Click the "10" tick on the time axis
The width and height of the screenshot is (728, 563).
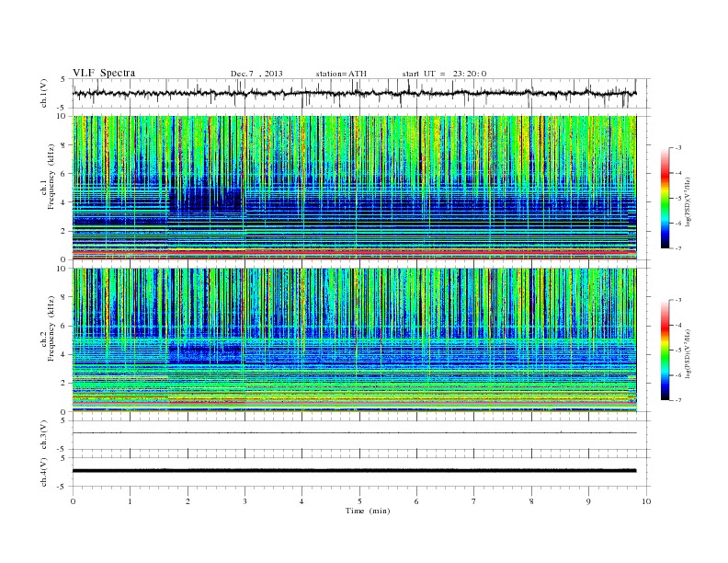click(x=646, y=501)
